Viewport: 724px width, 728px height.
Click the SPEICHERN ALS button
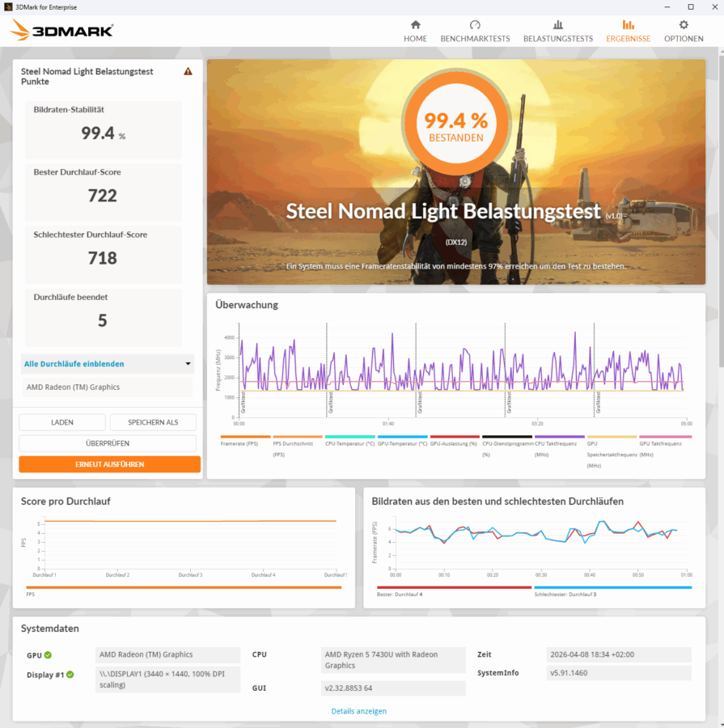click(x=153, y=422)
